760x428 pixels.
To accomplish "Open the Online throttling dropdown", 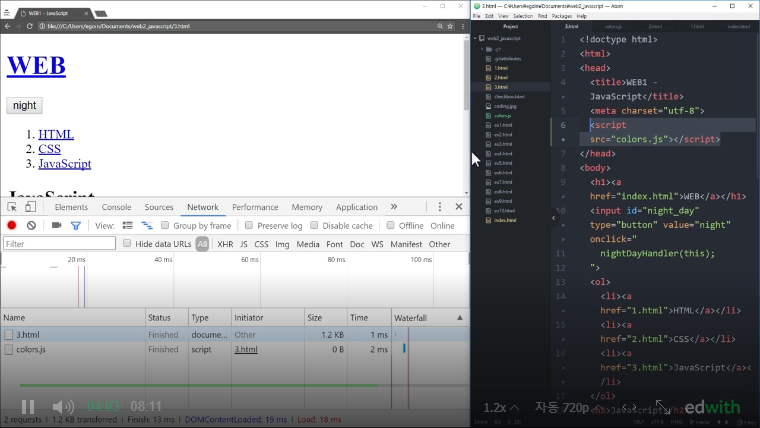I will [442, 226].
